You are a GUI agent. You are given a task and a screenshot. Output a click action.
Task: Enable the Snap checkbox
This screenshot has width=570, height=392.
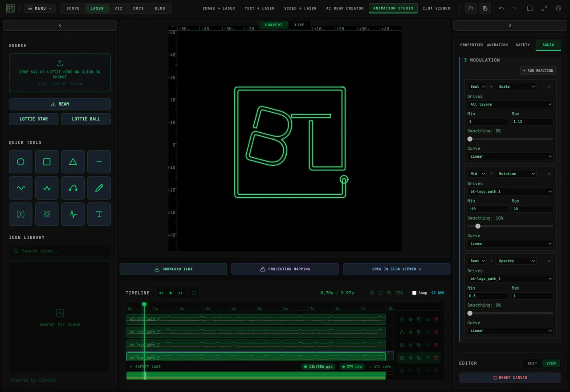coord(414,293)
